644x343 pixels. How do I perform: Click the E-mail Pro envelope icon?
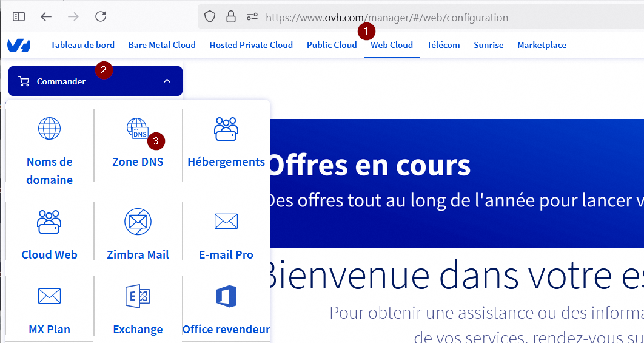226,222
